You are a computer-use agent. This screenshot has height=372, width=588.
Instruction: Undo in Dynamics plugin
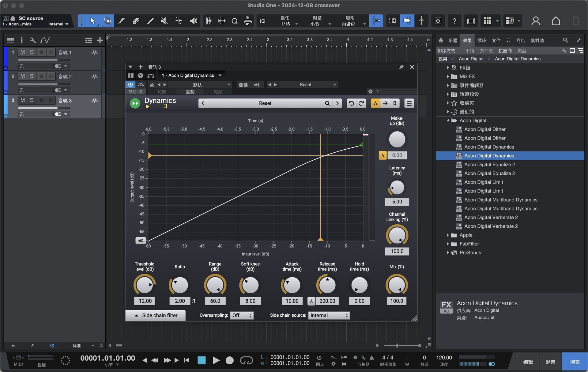[351, 103]
